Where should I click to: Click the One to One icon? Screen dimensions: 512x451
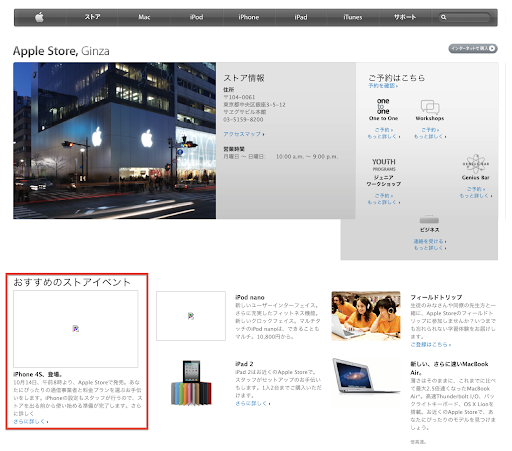(383, 106)
